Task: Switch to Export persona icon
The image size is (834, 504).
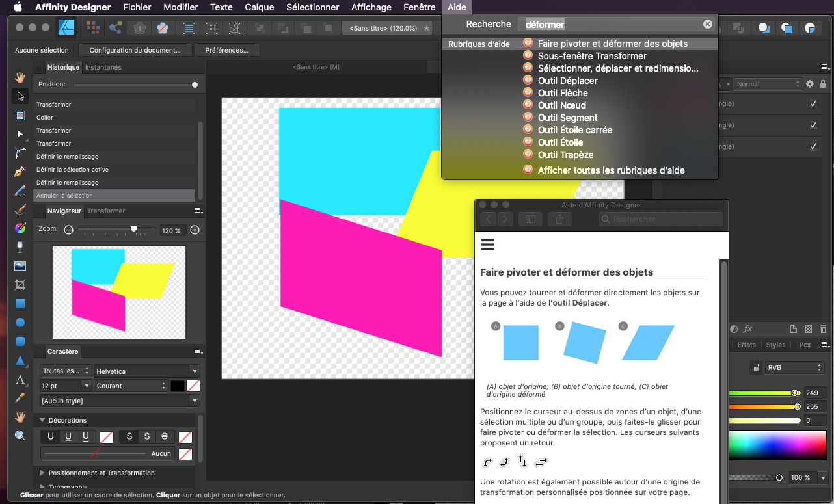Action: point(116,28)
